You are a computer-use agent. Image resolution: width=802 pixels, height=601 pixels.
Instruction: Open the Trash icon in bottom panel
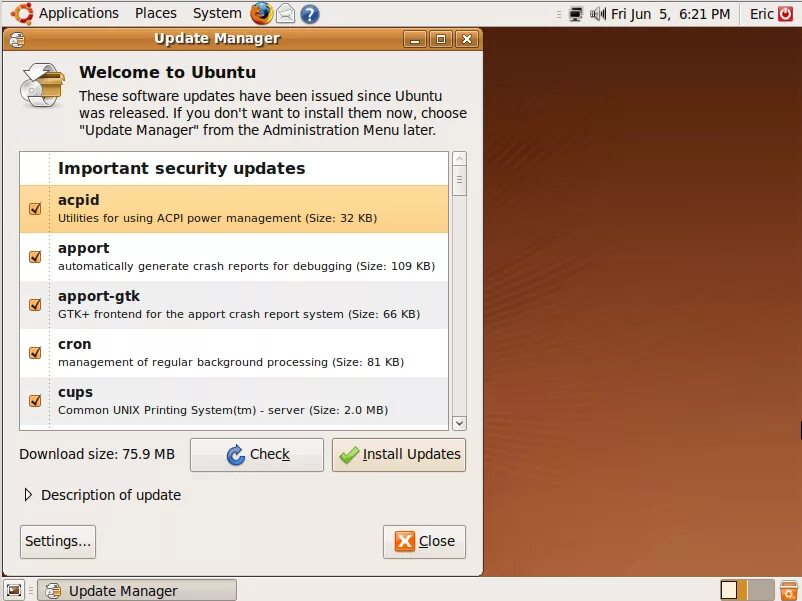click(x=789, y=590)
